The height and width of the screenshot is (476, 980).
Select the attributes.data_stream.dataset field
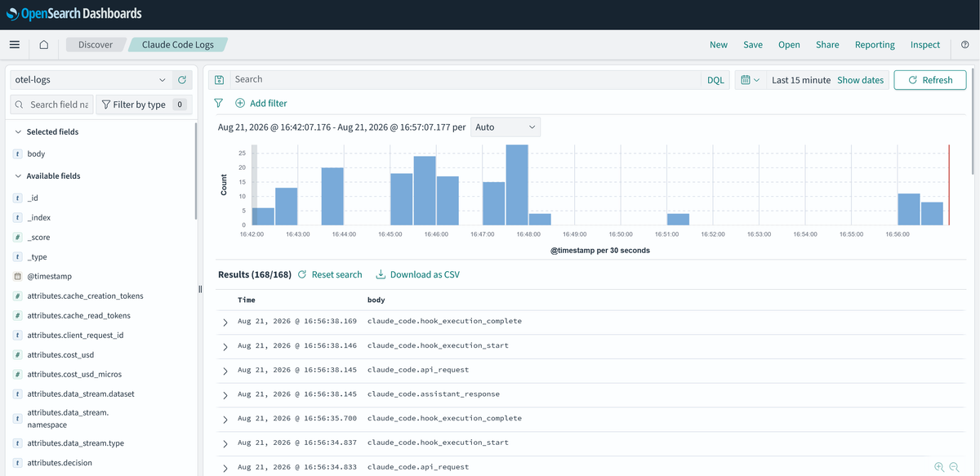(x=81, y=394)
